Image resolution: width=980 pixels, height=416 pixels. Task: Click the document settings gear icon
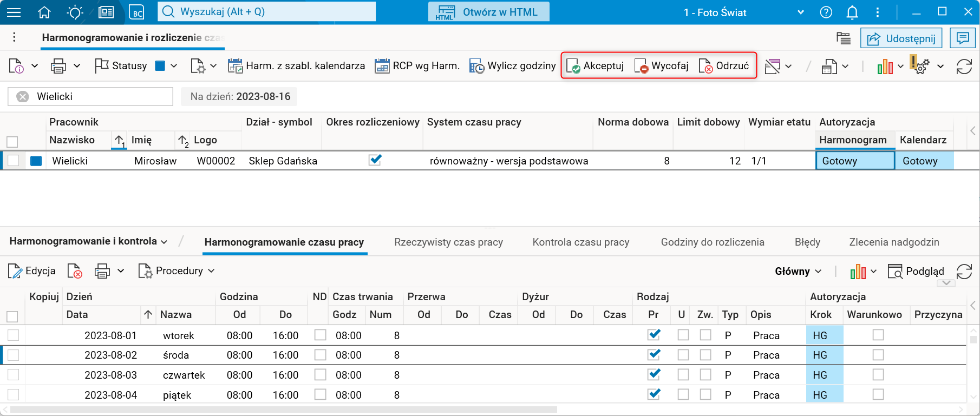[x=198, y=66]
